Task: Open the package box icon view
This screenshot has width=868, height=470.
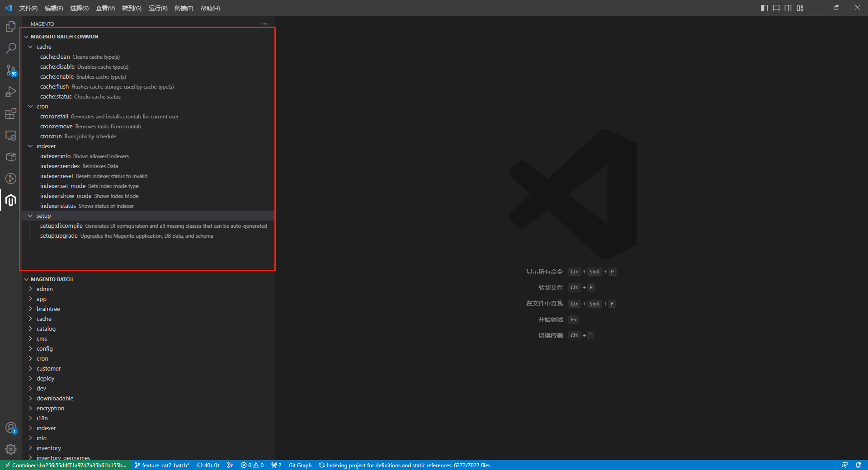Action: tap(11, 157)
